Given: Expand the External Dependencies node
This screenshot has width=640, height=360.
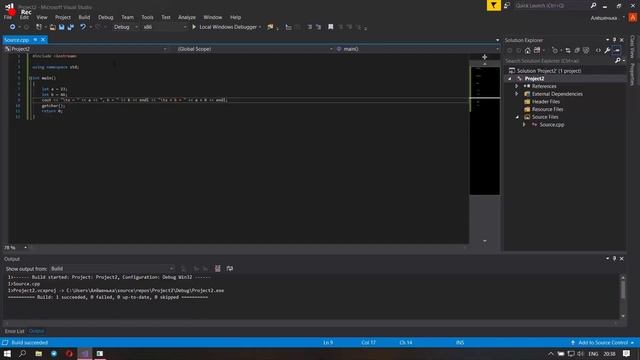Looking at the screenshot, I should [x=517, y=94].
